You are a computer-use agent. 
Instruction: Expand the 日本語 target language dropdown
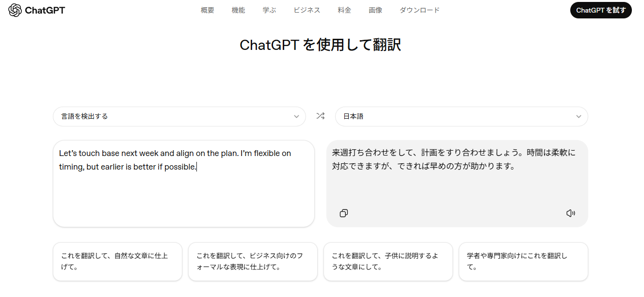pos(461,116)
